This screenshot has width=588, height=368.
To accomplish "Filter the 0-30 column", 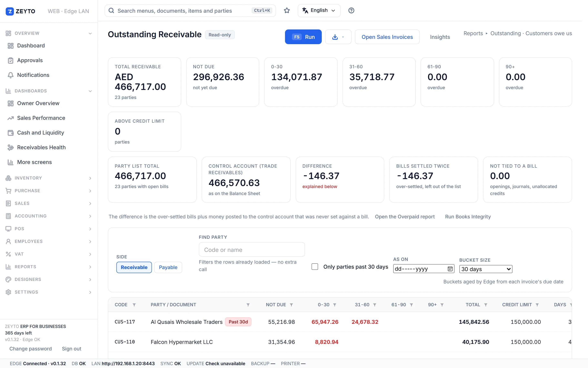I will (x=335, y=305).
